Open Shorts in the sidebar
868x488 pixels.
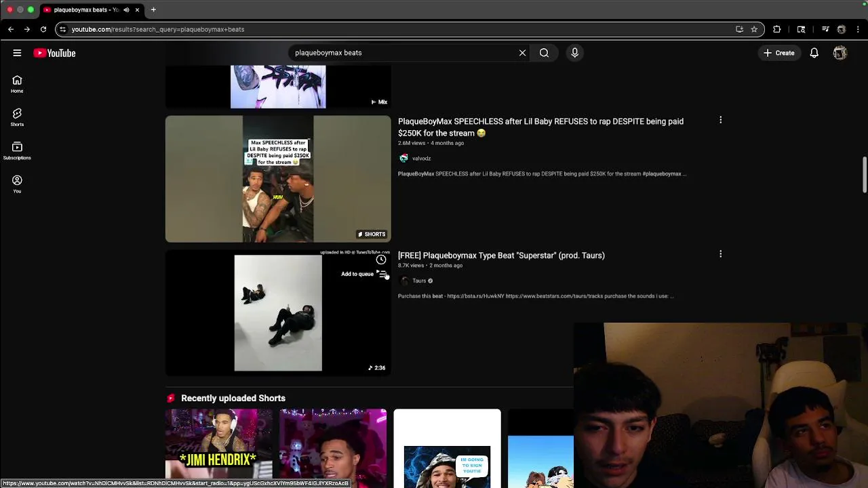(17, 117)
